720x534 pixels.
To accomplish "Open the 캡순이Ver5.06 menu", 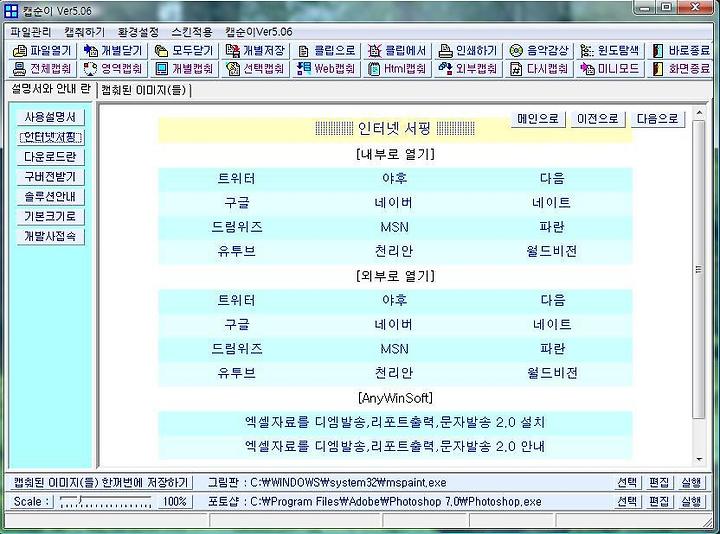I will [x=259, y=32].
